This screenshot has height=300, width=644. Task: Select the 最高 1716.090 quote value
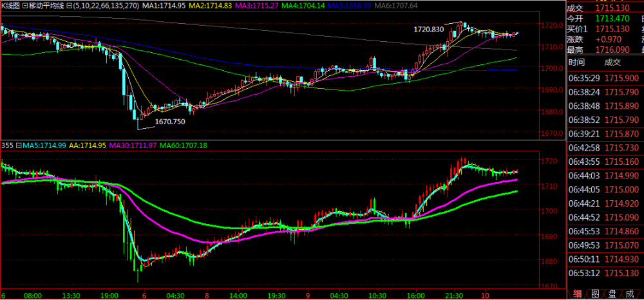(x=612, y=50)
